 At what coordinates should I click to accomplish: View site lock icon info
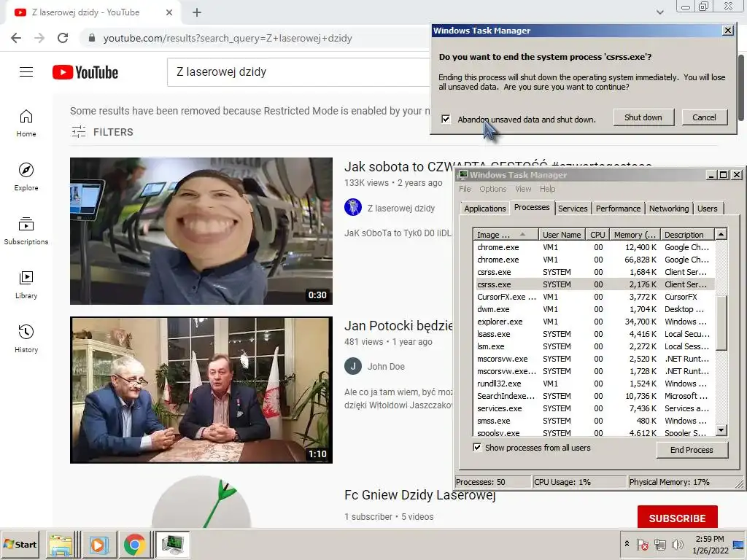click(x=92, y=38)
